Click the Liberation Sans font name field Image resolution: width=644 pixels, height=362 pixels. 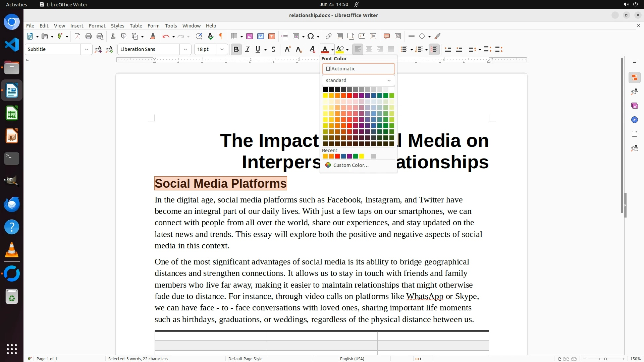(x=149, y=49)
